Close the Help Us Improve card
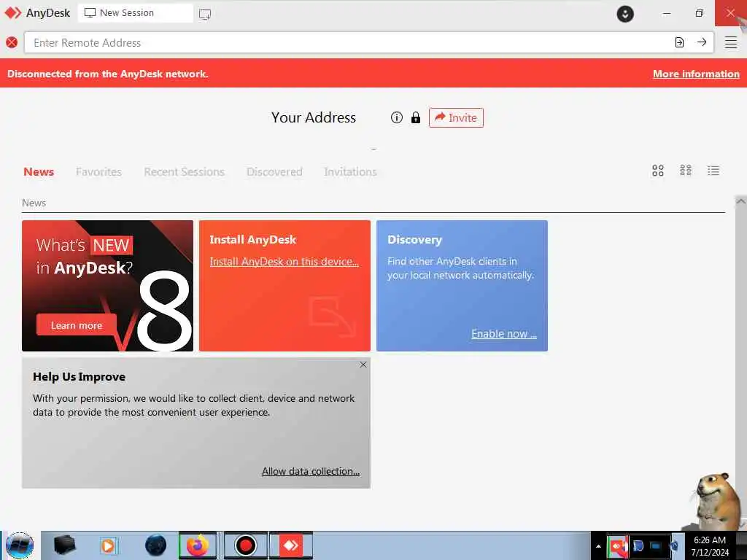 [x=363, y=365]
